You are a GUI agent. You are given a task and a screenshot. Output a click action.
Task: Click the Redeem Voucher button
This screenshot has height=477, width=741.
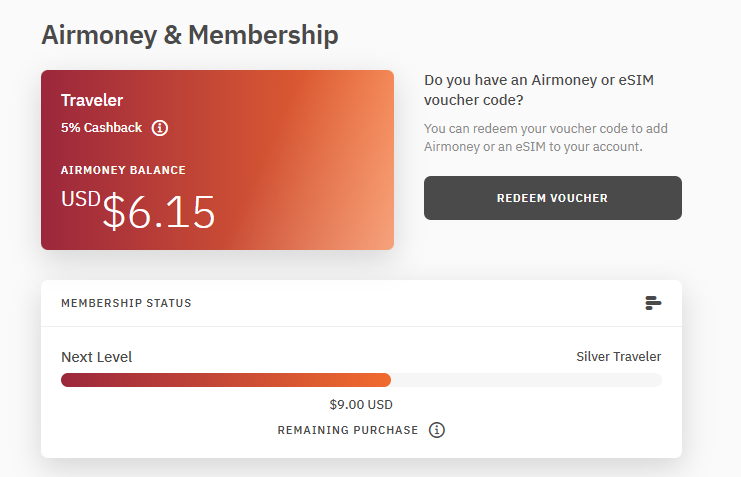coord(552,198)
